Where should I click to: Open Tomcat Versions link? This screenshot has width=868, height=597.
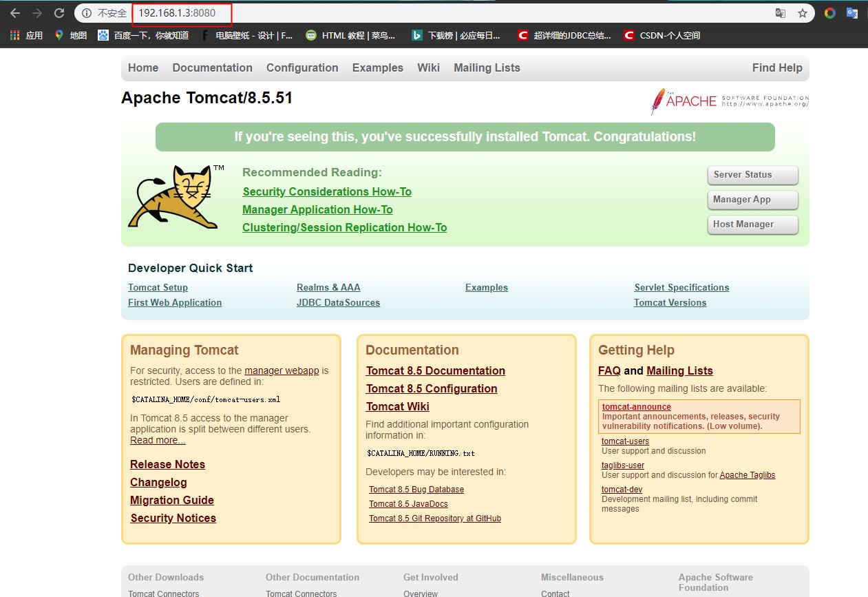click(670, 302)
